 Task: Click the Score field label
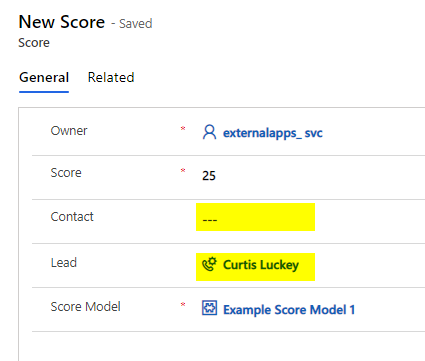click(x=66, y=173)
